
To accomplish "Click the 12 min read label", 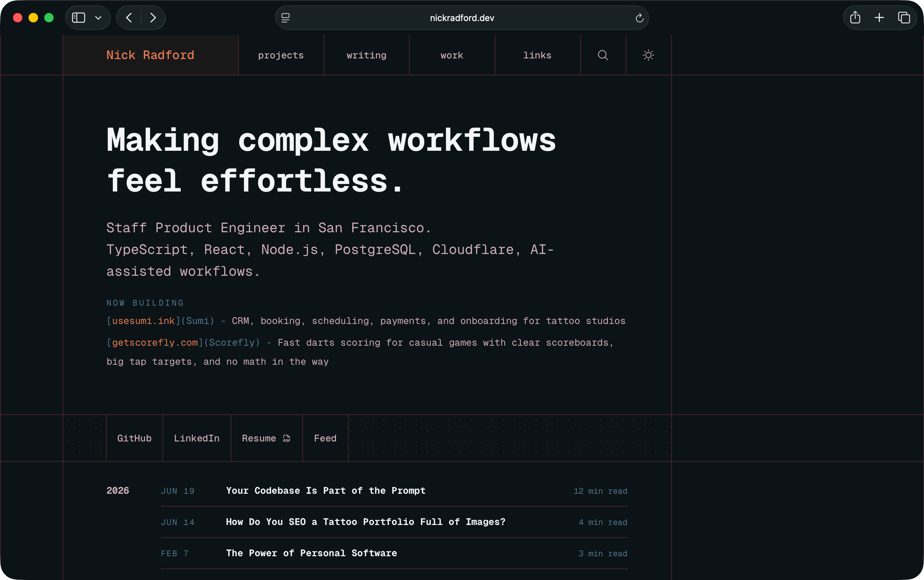I will [601, 491].
